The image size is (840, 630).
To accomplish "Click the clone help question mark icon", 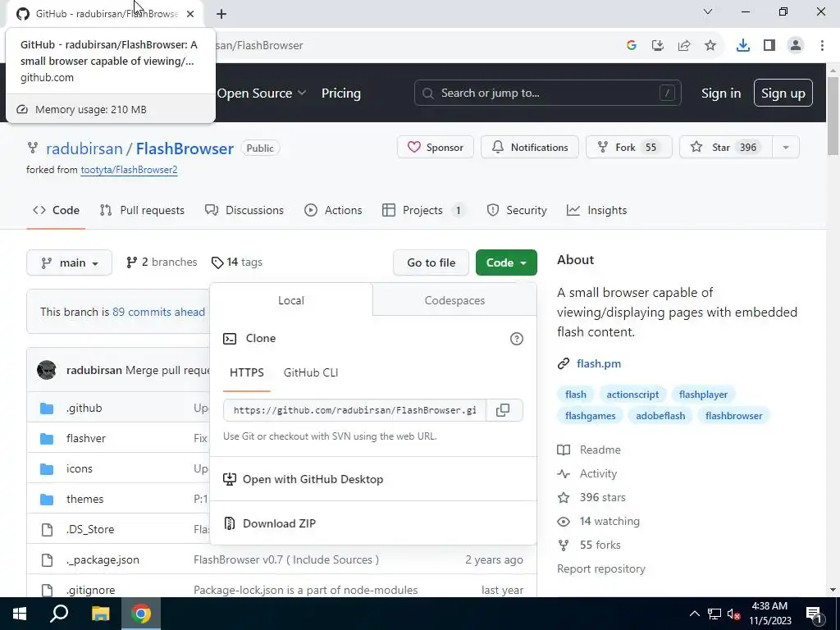I will click(x=517, y=339).
